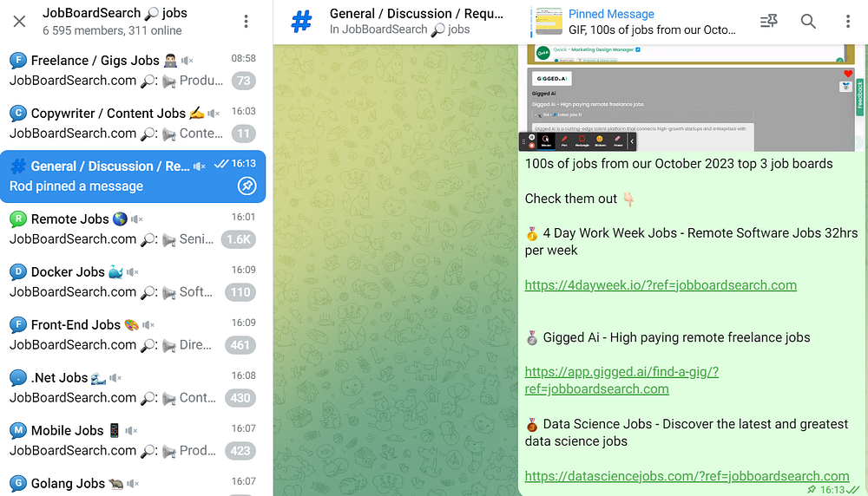Click the 423 unread badge on Mobile Jobs
The width and height of the screenshot is (868, 496).
(x=240, y=451)
